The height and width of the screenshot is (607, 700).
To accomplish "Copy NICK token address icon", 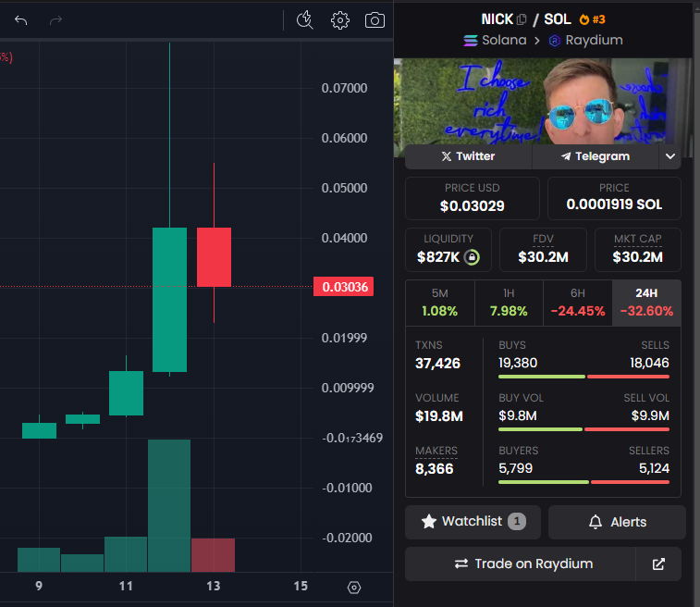I will 521,19.
